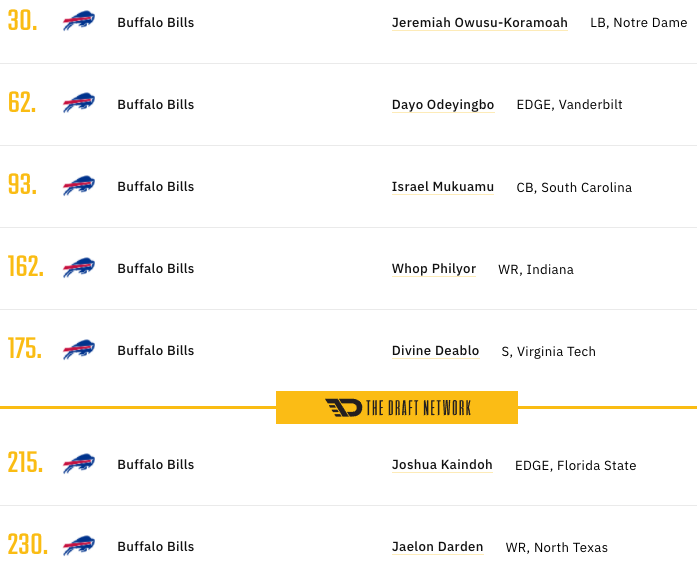Open Divine Deablo player profile
Image resolution: width=697 pixels, height=567 pixels.
click(x=435, y=351)
